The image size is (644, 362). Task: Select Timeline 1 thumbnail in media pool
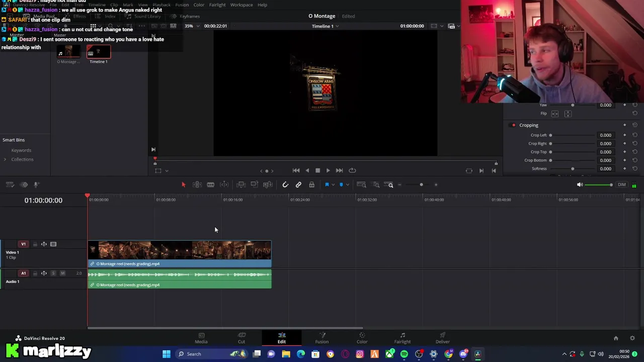click(99, 52)
